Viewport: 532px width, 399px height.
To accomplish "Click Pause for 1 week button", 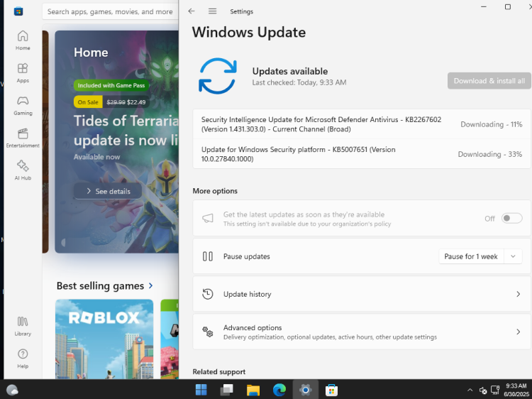I will pyautogui.click(x=471, y=256).
